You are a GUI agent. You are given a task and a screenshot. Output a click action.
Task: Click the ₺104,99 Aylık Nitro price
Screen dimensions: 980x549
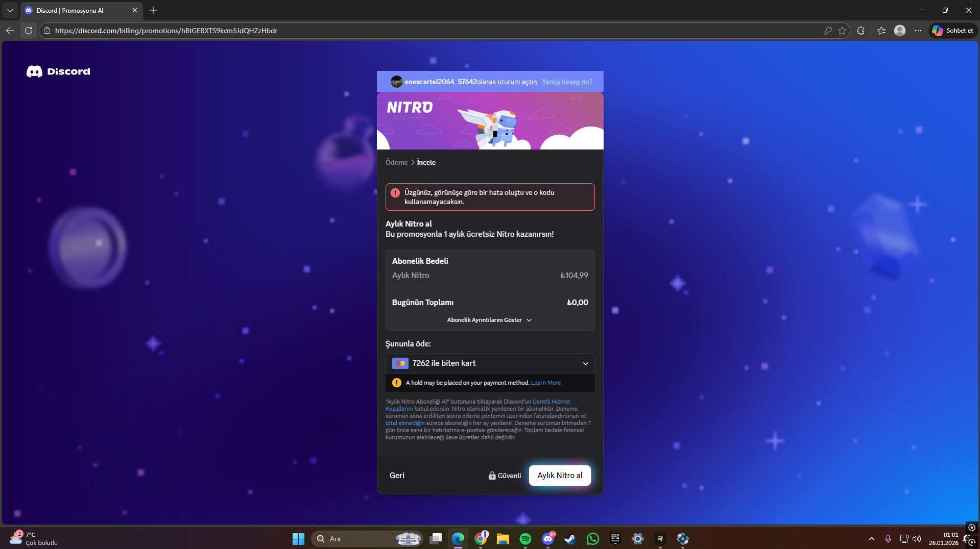tap(574, 276)
